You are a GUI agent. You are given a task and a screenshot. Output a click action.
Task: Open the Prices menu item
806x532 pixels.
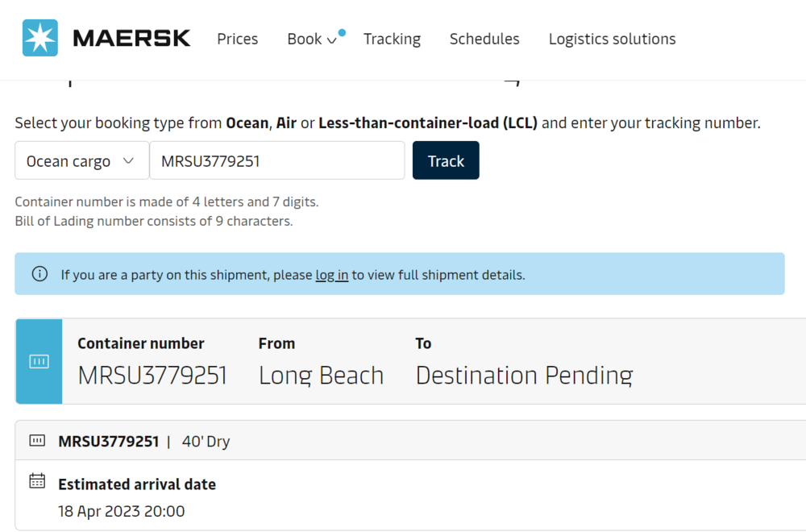click(237, 39)
